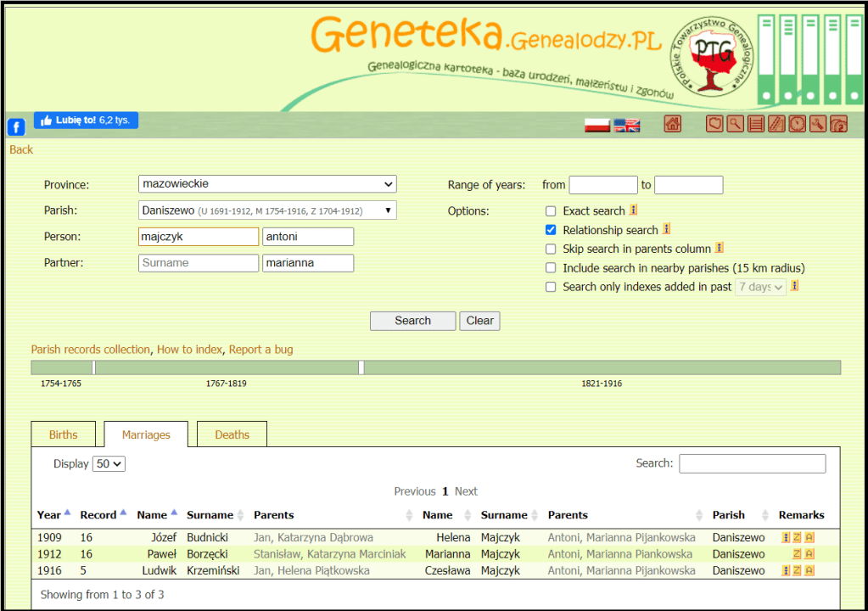The image size is (868, 611).
Task: Click the A icon for 1916 record
Action: tap(809, 570)
